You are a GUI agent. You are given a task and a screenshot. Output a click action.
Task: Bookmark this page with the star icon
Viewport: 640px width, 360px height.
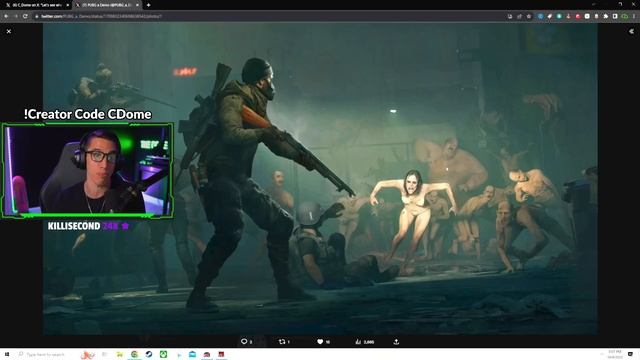[x=529, y=16]
